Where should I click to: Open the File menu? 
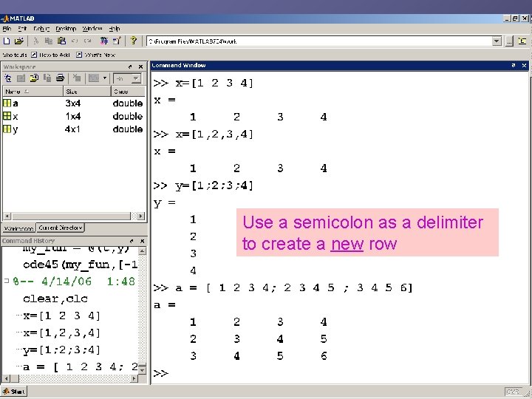click(x=7, y=29)
